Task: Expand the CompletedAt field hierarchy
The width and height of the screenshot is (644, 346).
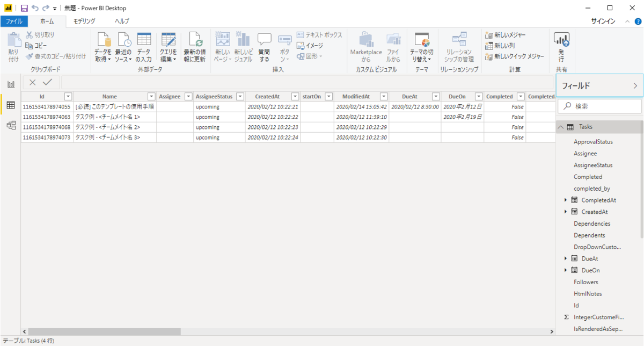Action: click(x=566, y=200)
